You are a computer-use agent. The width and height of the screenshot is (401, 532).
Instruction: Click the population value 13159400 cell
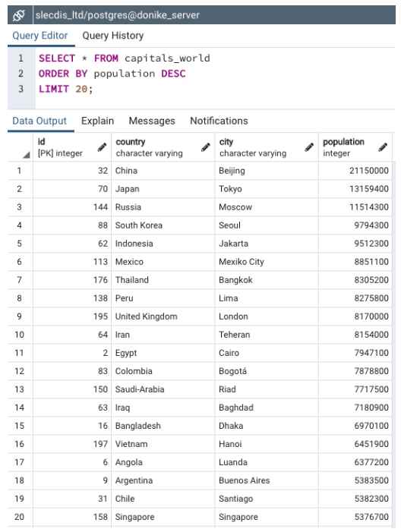point(355,189)
